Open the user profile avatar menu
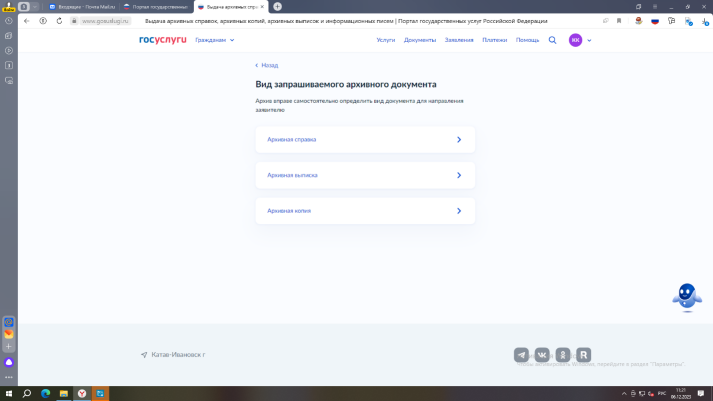 [x=575, y=40]
